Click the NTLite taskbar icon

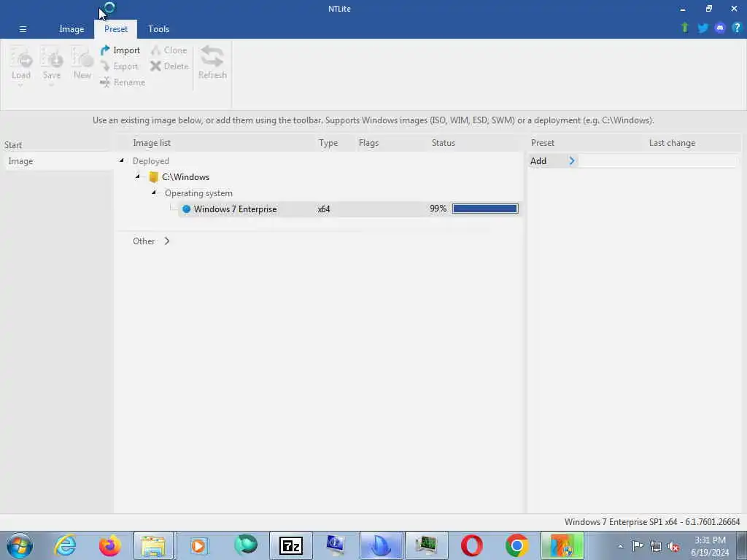pos(562,545)
